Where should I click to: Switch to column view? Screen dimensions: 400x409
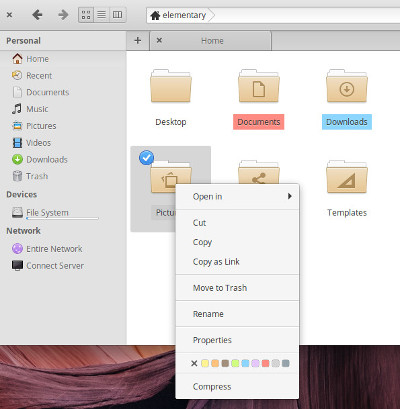118,15
